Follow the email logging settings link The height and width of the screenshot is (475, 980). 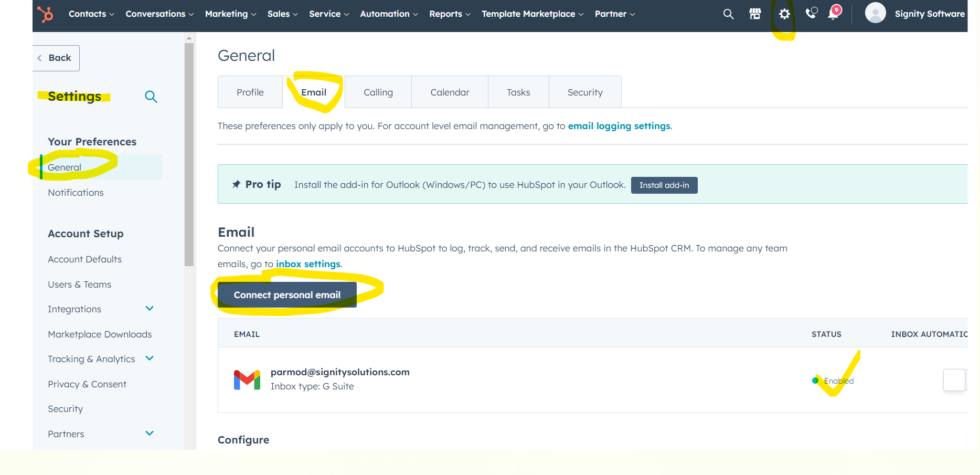[619, 126]
